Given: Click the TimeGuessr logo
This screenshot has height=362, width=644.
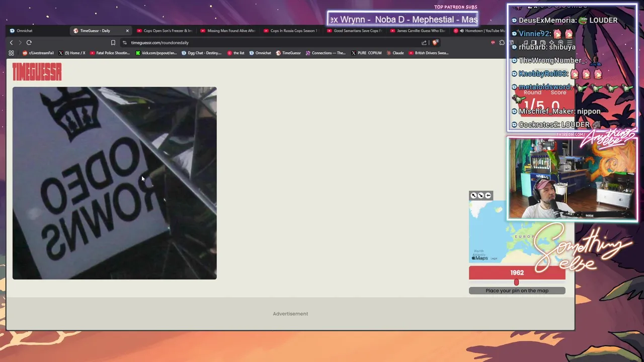Looking at the screenshot, I should (37, 72).
